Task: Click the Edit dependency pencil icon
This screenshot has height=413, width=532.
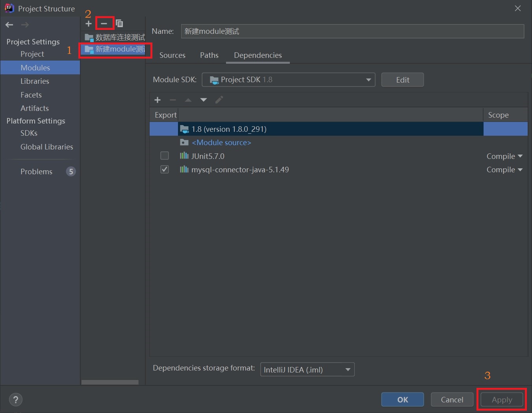Action: point(219,100)
